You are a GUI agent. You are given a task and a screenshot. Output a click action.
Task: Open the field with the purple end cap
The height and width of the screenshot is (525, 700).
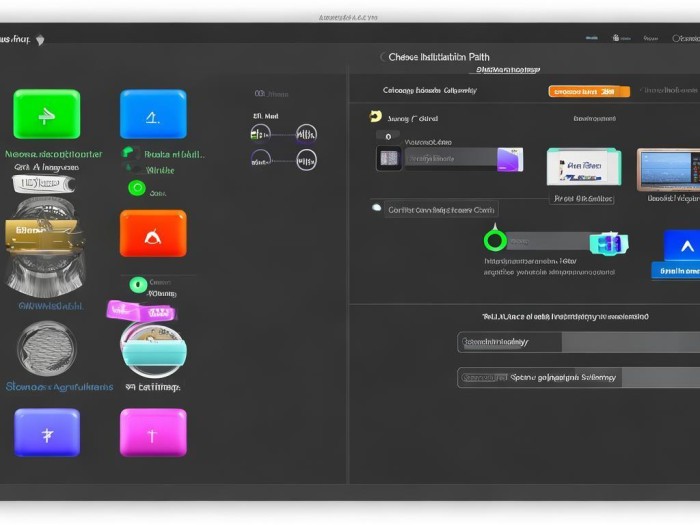[x=449, y=158]
